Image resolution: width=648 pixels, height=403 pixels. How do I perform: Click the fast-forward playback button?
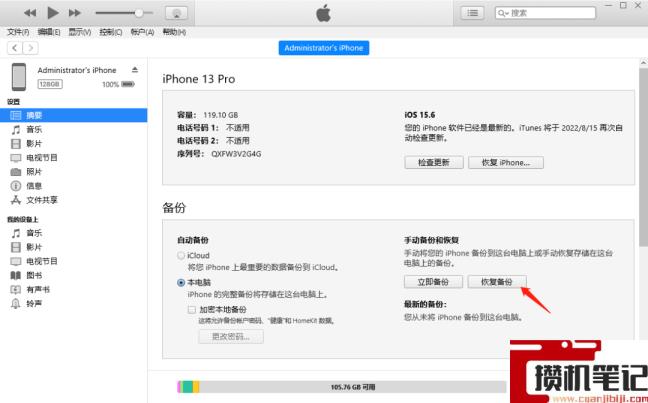[x=74, y=13]
